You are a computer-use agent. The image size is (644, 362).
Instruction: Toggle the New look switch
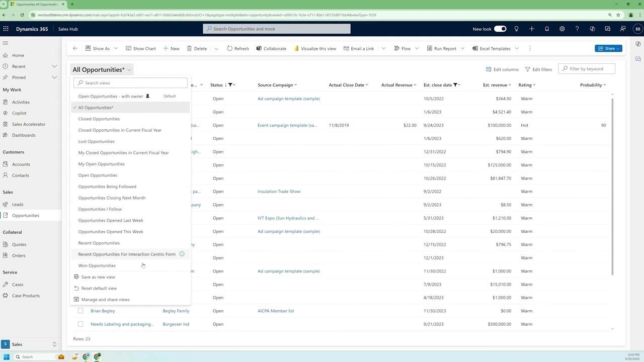(500, 29)
